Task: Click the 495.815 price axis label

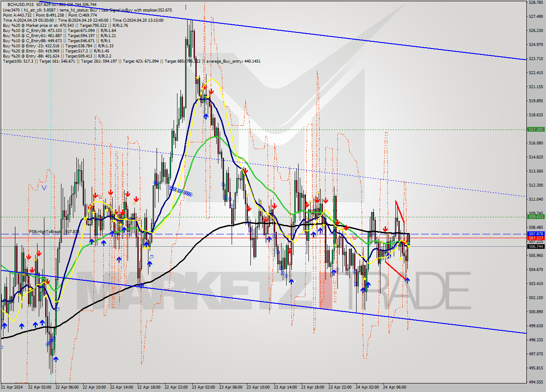Action: click(535, 368)
